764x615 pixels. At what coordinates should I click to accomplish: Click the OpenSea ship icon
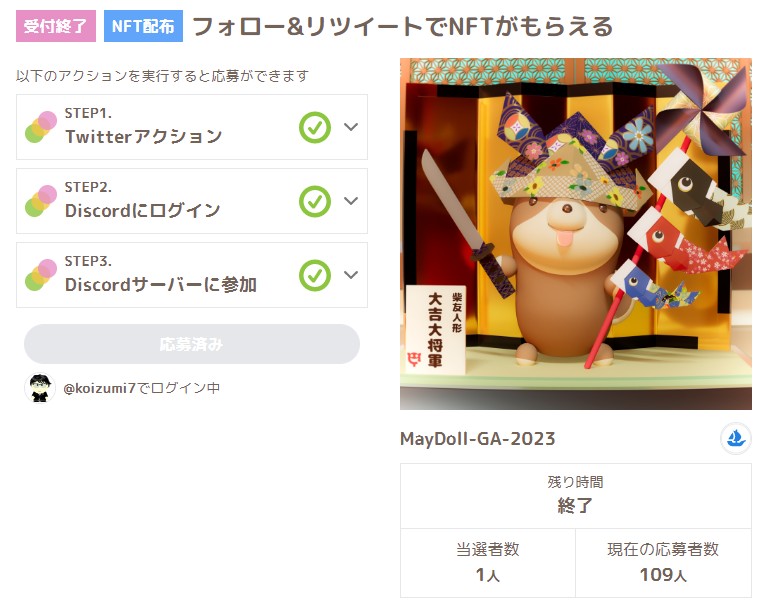[x=735, y=439]
